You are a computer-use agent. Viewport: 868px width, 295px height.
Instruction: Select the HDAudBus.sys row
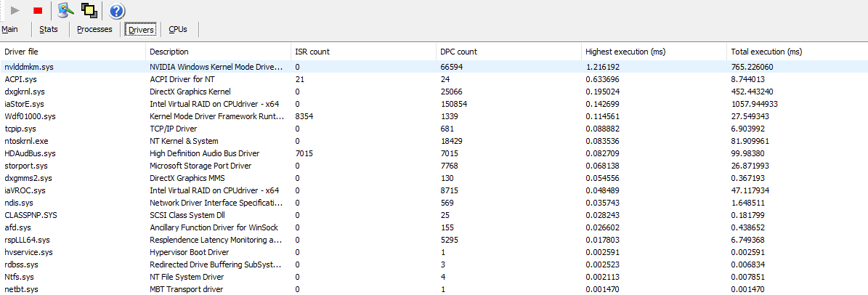[30, 153]
